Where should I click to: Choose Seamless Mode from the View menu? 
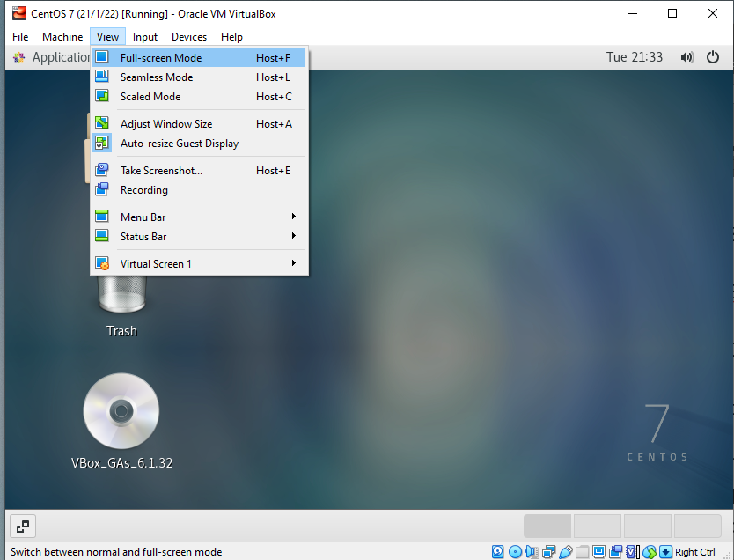[x=199, y=77]
